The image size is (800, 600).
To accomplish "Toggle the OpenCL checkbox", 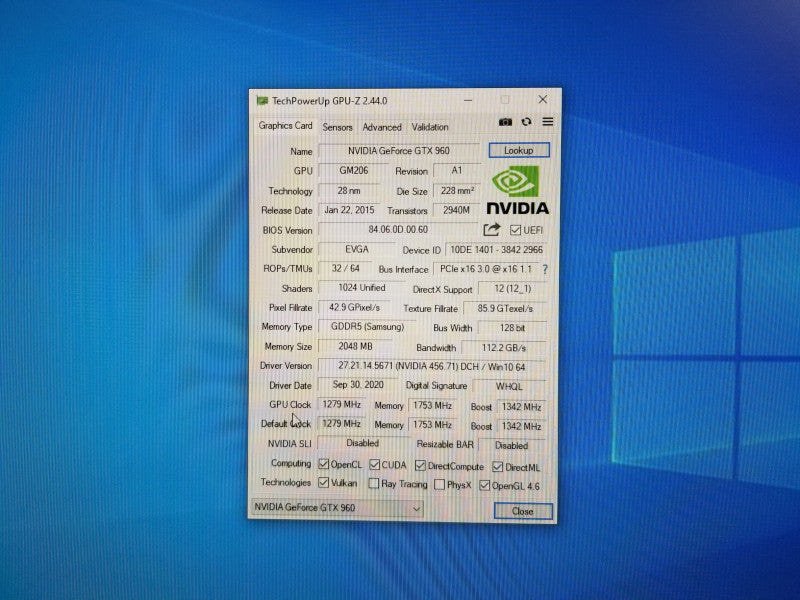I will [323, 464].
